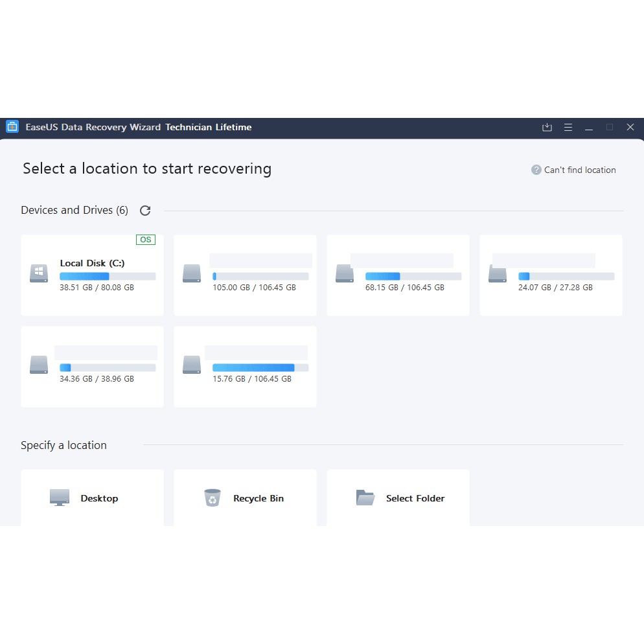The width and height of the screenshot is (644, 644).
Task: Click the Windows drive icon for Local Disk (C:)
Action: 39,273
